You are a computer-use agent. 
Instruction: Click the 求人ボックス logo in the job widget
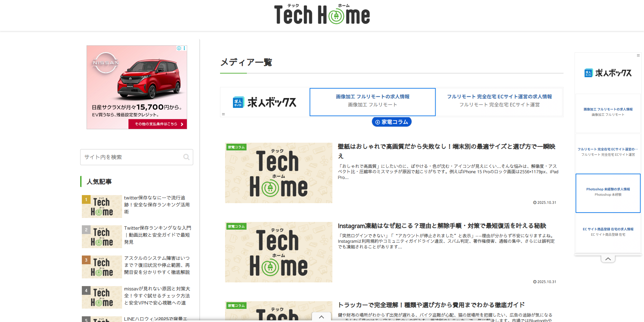(x=264, y=102)
